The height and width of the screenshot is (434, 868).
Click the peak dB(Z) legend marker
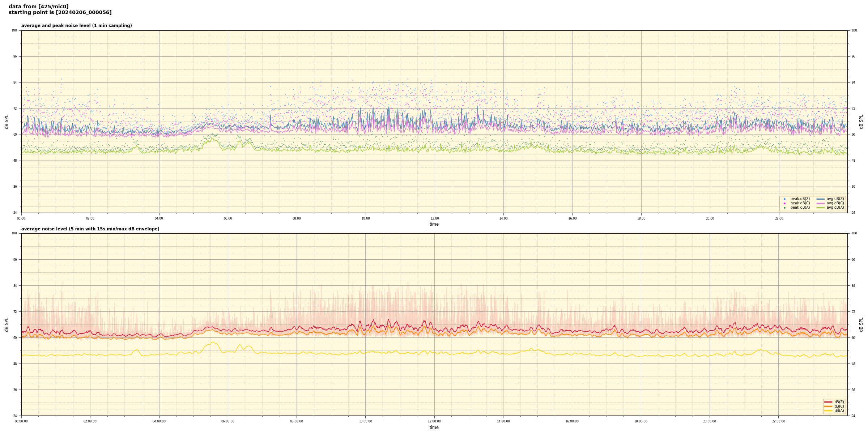click(x=784, y=199)
